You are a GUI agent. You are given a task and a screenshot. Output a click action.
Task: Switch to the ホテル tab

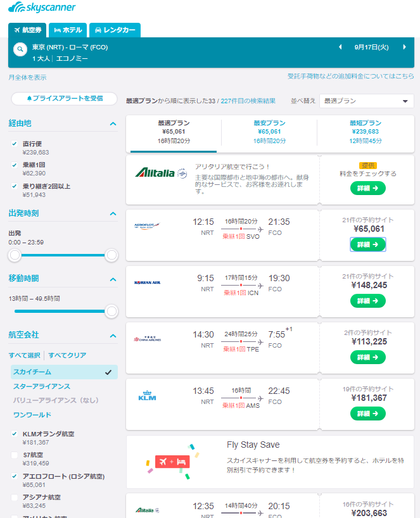click(x=68, y=30)
